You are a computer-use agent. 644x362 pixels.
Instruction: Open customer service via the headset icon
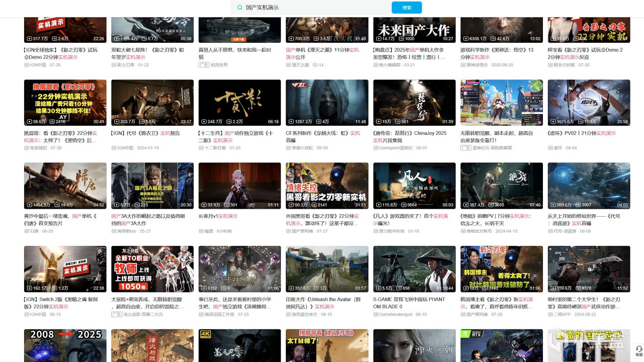pos(639,349)
